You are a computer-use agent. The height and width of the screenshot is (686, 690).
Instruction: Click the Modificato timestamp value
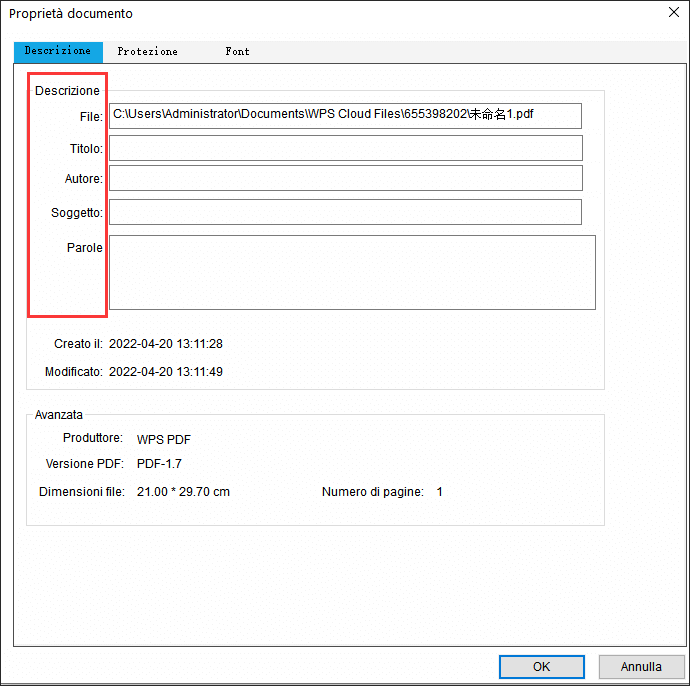pyautogui.click(x=165, y=372)
